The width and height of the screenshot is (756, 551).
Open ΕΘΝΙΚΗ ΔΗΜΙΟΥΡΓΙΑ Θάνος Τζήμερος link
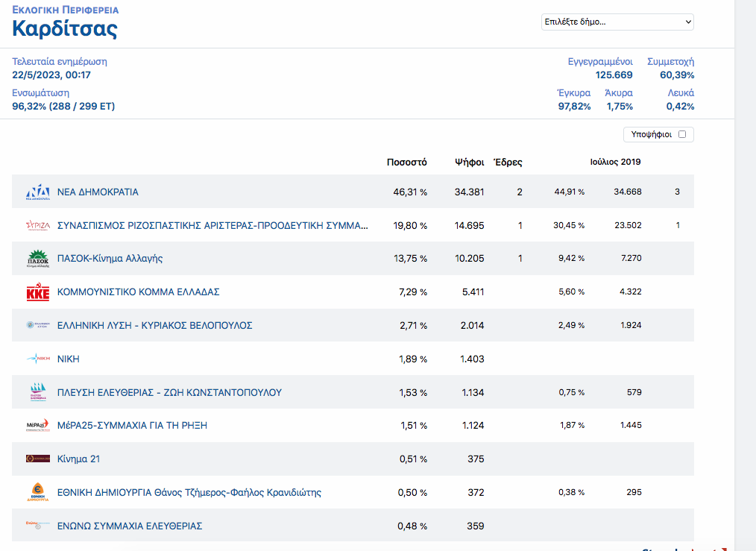[x=189, y=492]
